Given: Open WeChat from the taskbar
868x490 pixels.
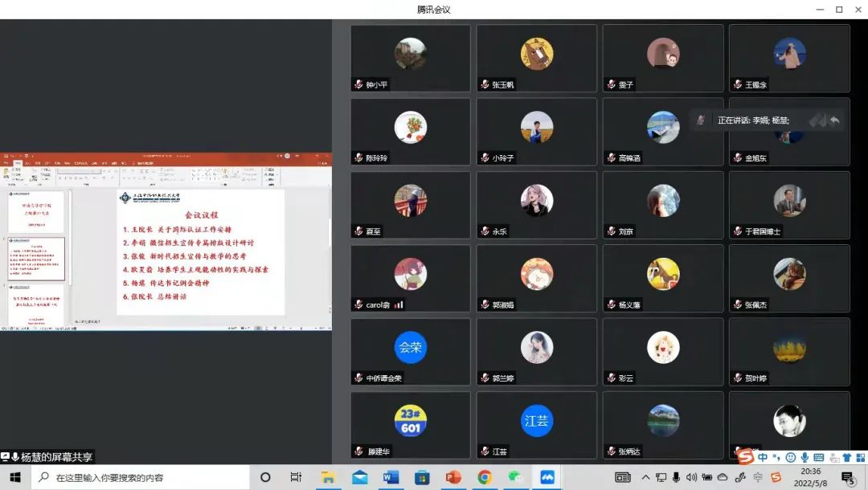Looking at the screenshot, I should (515, 477).
